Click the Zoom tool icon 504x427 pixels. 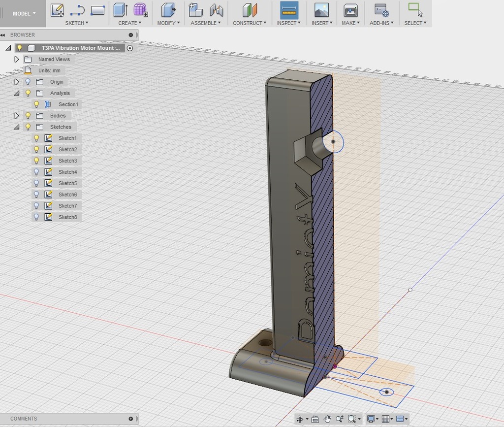(340, 419)
